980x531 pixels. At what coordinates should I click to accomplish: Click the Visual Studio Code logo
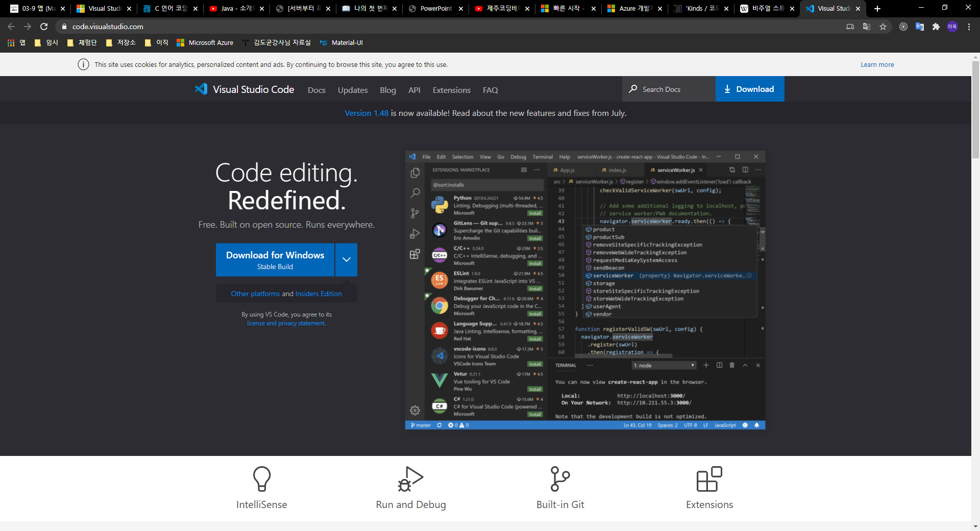[x=244, y=89]
